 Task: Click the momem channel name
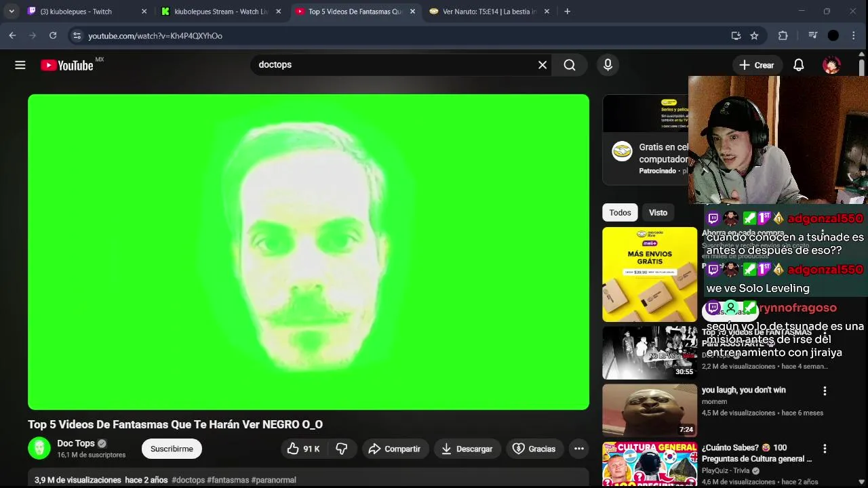coord(714,402)
